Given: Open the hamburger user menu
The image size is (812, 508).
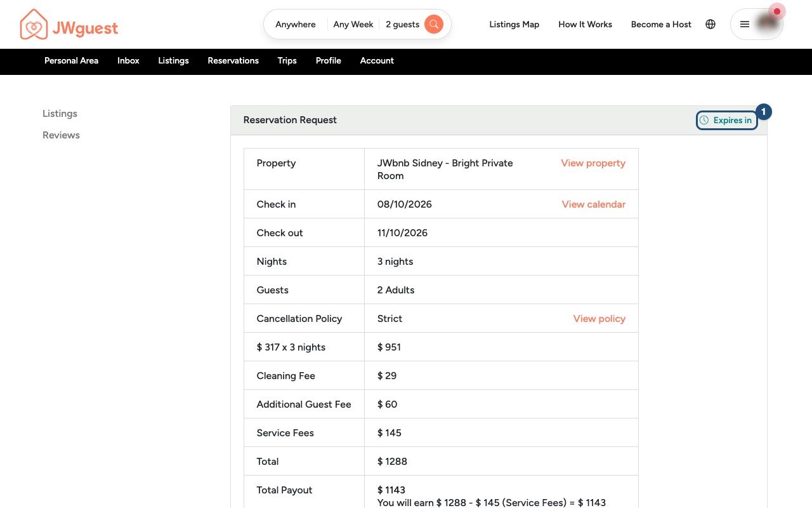Looking at the screenshot, I should pos(745,24).
